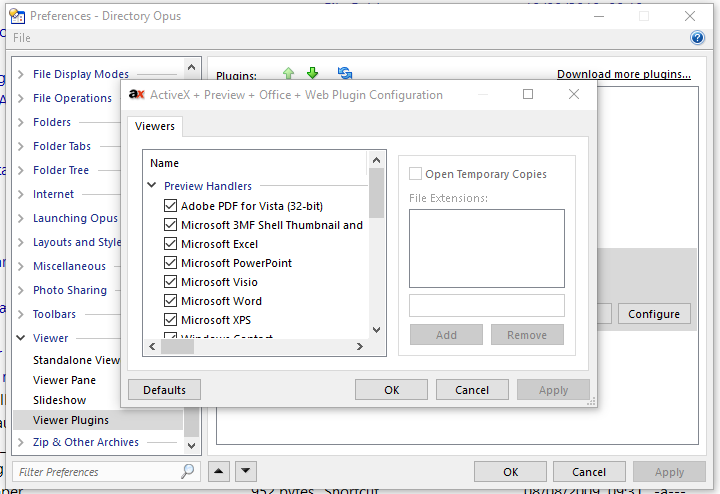Open the Viewer Pane preferences page
The width and height of the screenshot is (720, 494).
pos(64,380)
